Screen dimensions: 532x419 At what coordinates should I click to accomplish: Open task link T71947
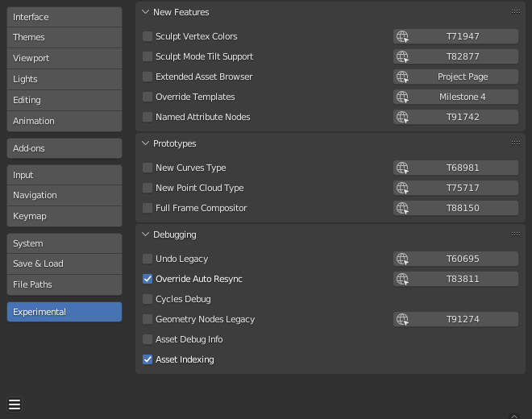pyautogui.click(x=455, y=36)
